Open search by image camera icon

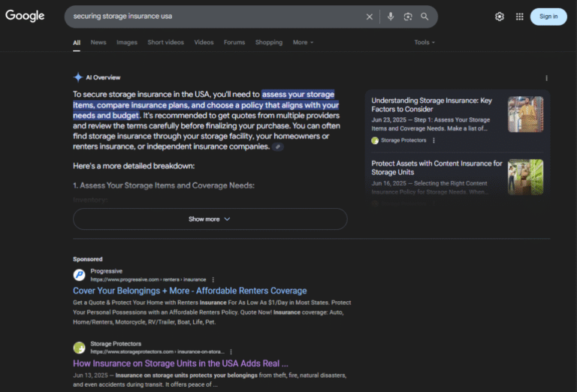[x=408, y=17]
